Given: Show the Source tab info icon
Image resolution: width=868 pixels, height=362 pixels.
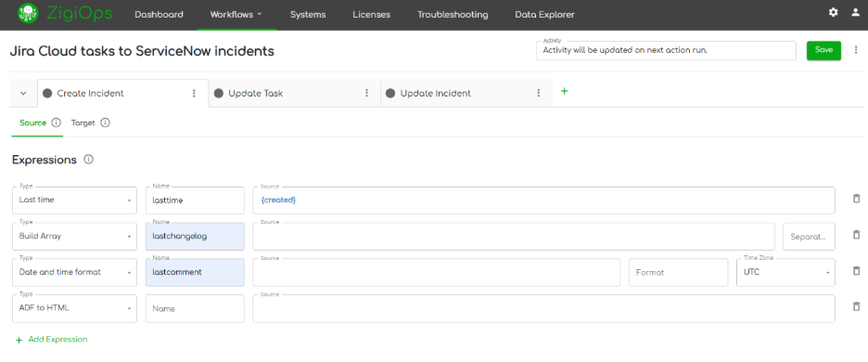Looking at the screenshot, I should click(x=56, y=123).
